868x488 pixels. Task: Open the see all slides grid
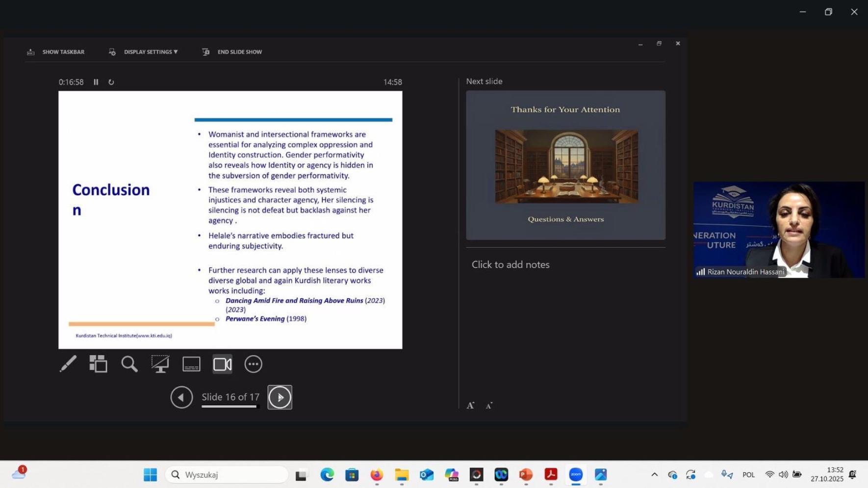(x=98, y=364)
